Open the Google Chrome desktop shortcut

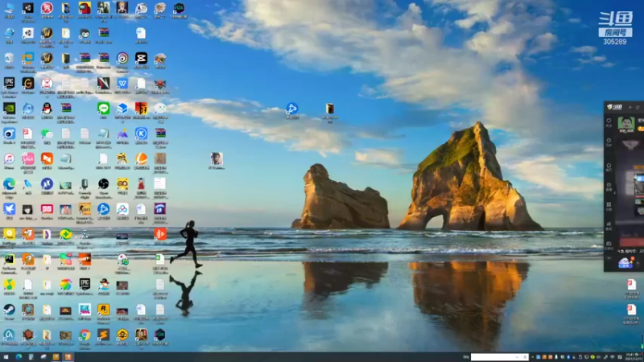click(x=85, y=335)
